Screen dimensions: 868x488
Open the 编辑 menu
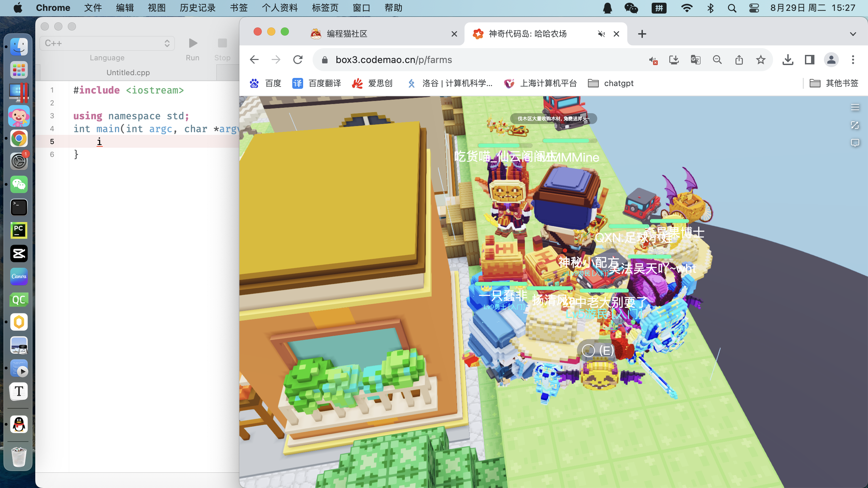click(125, 8)
